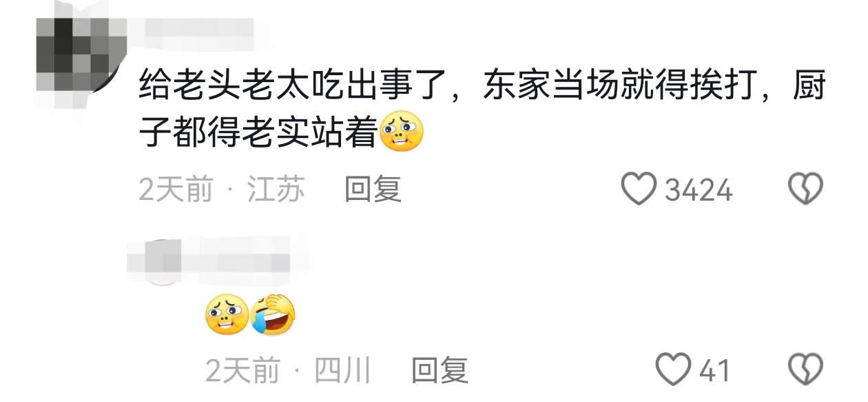Click 2天前 timestamp on Jiangsu comment
868x402 pixels.
[x=176, y=189]
